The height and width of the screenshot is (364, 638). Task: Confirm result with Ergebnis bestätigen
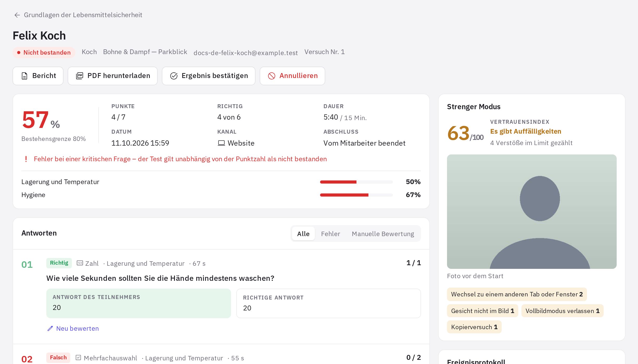point(209,76)
